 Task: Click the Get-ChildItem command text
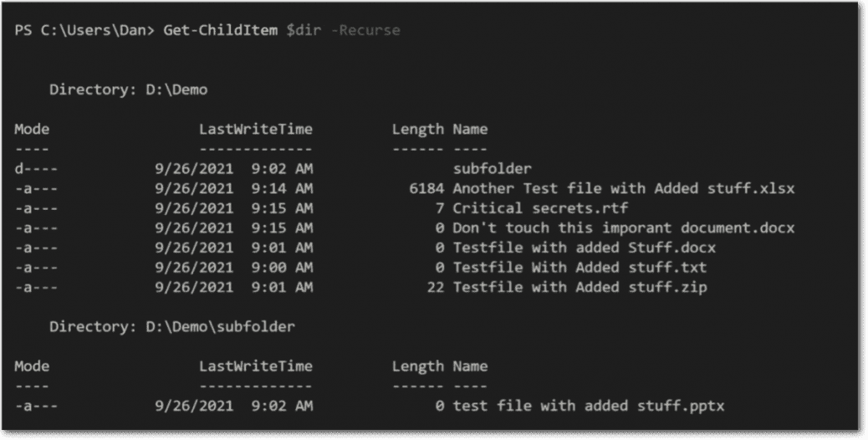point(220,30)
